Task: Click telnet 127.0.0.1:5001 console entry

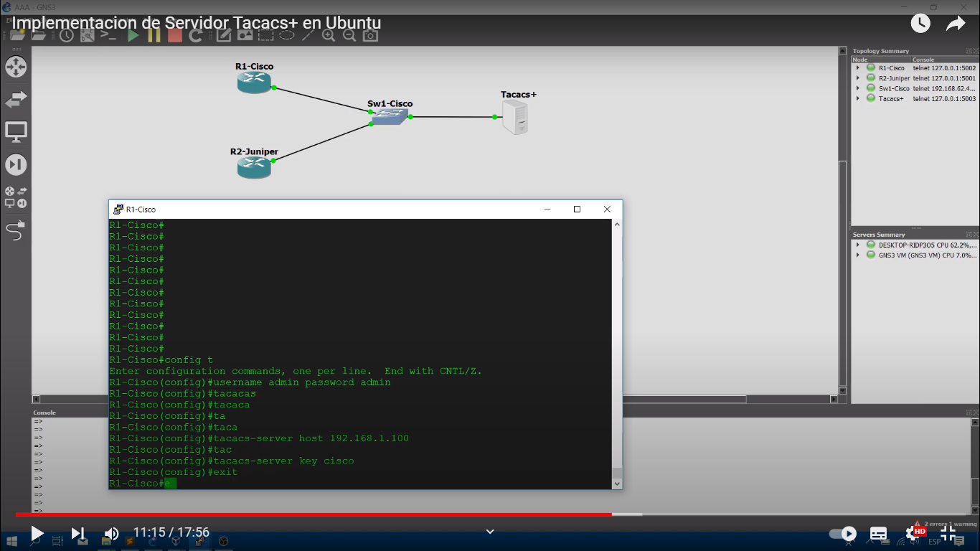Action: coord(944,78)
